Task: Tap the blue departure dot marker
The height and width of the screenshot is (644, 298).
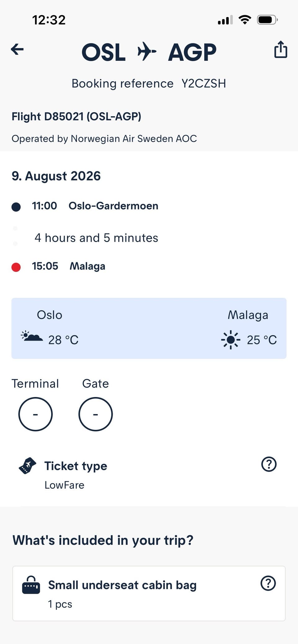Action: click(x=16, y=207)
